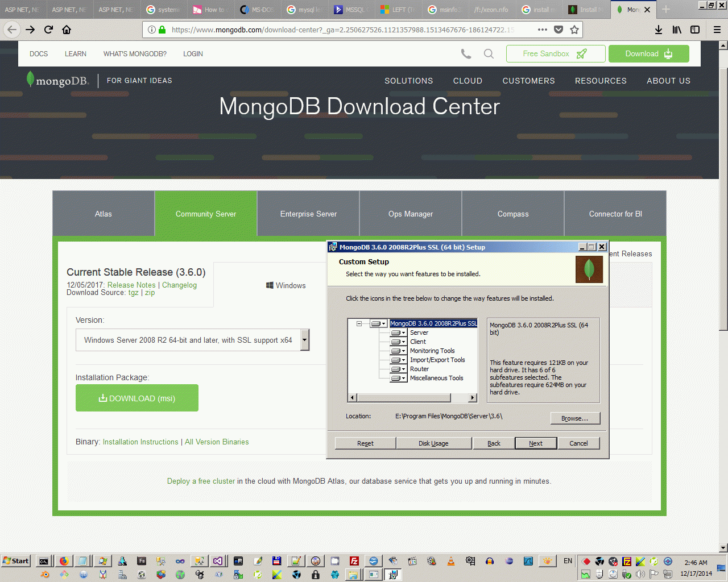Open the Installation Instructions link
The height and width of the screenshot is (582, 728).
click(x=140, y=442)
